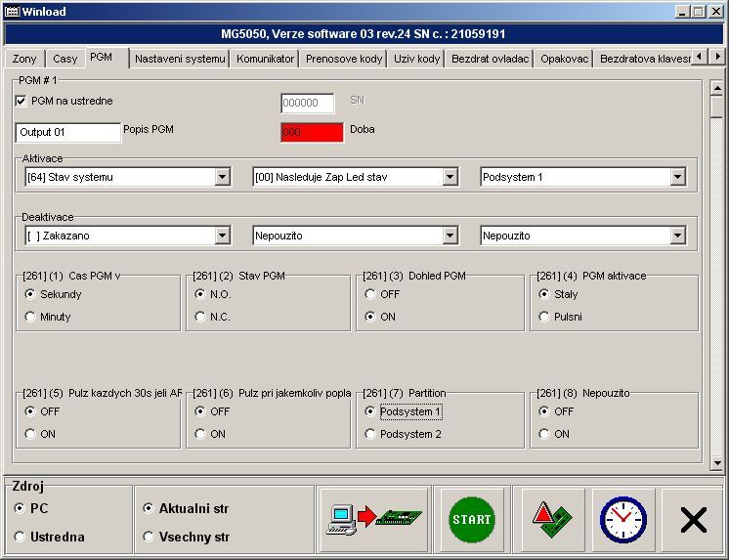
Task: Toggle the PGM na ustredne checkbox
Action: pyautogui.click(x=21, y=101)
